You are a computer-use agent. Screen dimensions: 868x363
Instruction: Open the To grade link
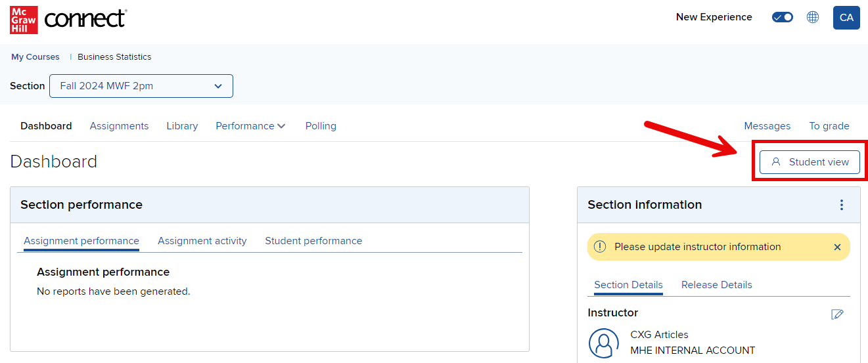pyautogui.click(x=829, y=126)
